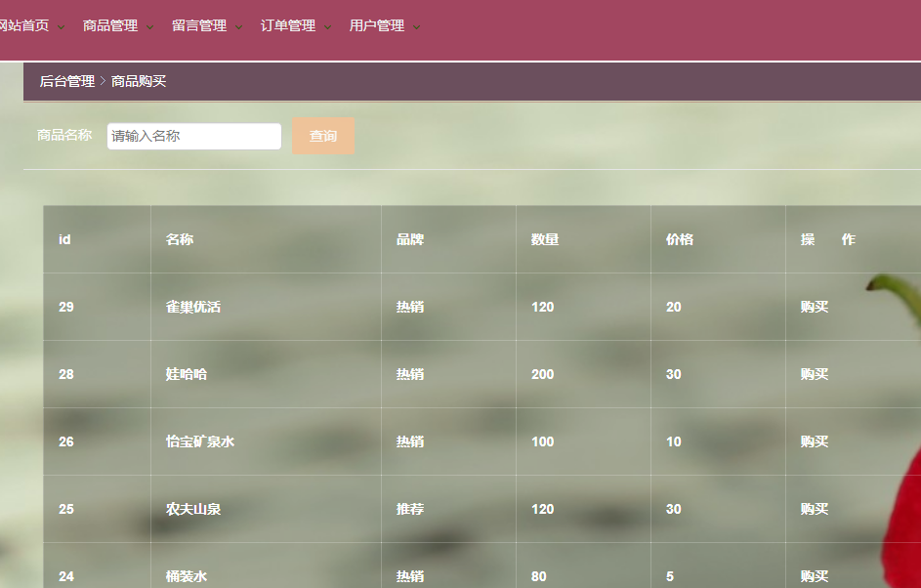The image size is (921, 588).
Task: Open the 用户管理 menu
Action: pos(376,25)
